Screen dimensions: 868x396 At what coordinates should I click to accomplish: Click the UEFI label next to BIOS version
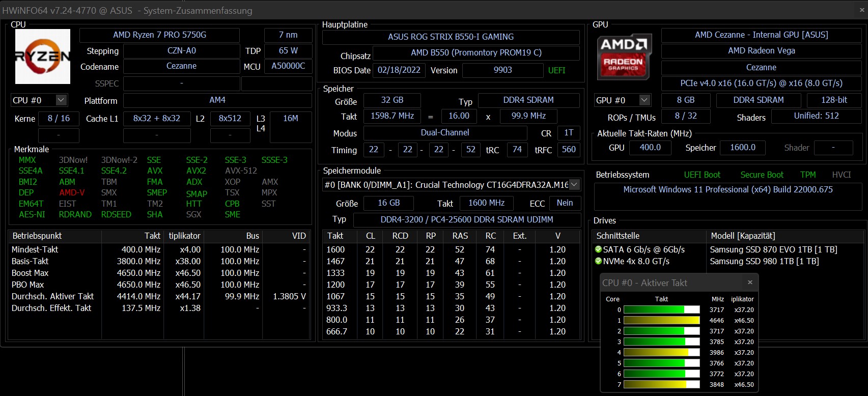[557, 71]
